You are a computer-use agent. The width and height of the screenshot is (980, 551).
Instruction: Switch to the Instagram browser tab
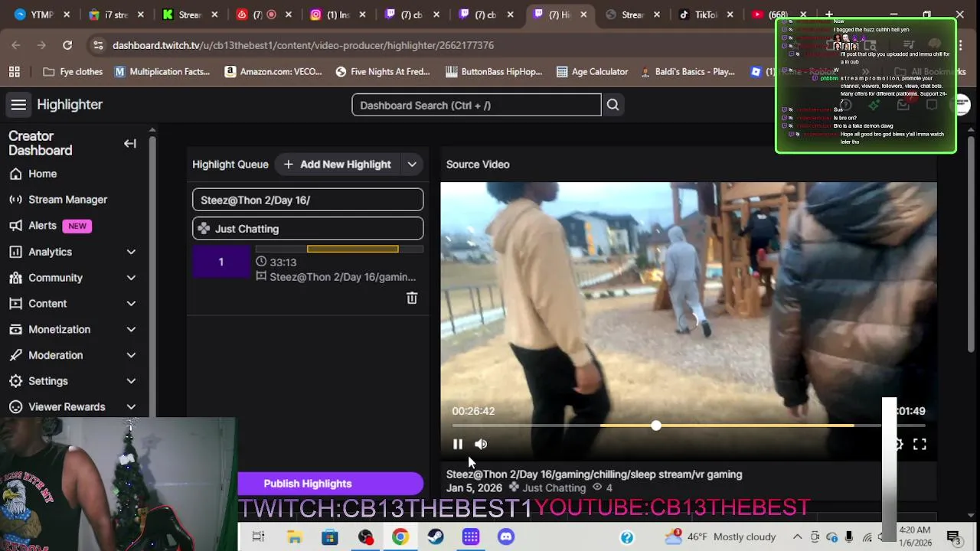[x=336, y=15]
